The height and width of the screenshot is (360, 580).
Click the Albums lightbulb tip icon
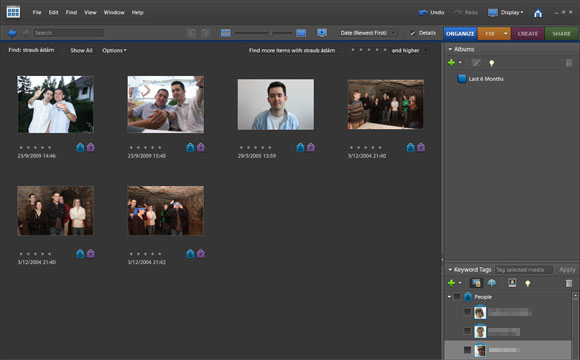[x=492, y=63]
